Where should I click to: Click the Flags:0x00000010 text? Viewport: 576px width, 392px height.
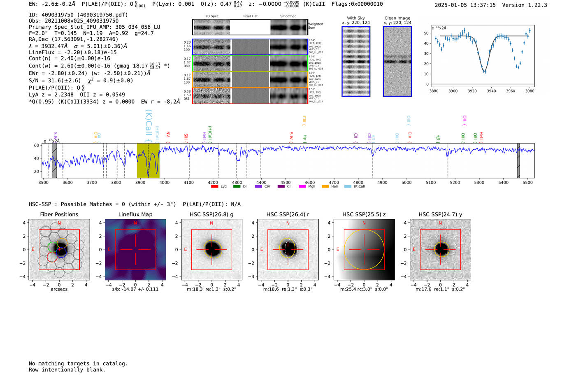pos(357,4)
